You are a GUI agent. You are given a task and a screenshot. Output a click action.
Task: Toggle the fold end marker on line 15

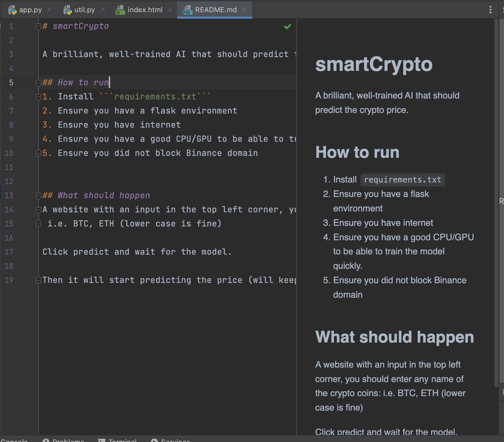[x=38, y=224]
